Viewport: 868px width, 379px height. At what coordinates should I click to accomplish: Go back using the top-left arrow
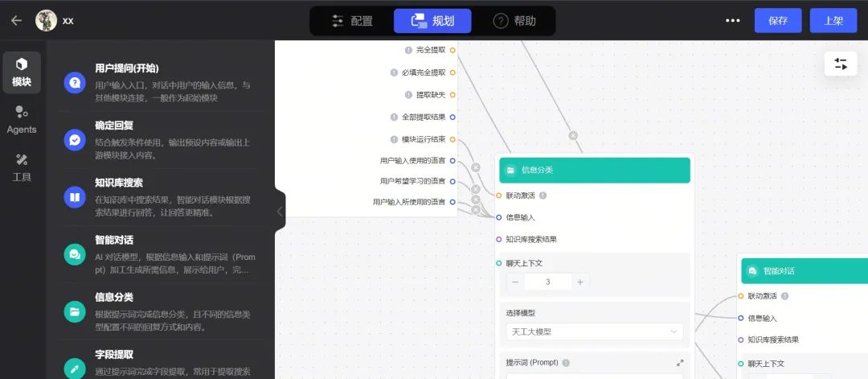(x=17, y=20)
